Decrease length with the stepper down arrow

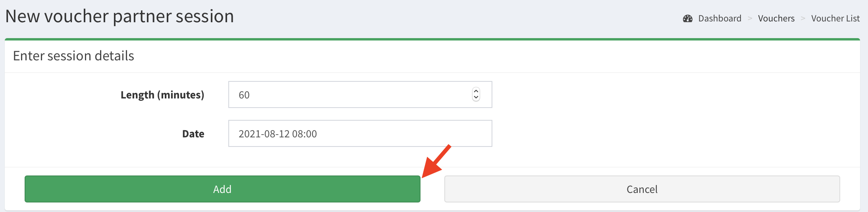[476, 98]
